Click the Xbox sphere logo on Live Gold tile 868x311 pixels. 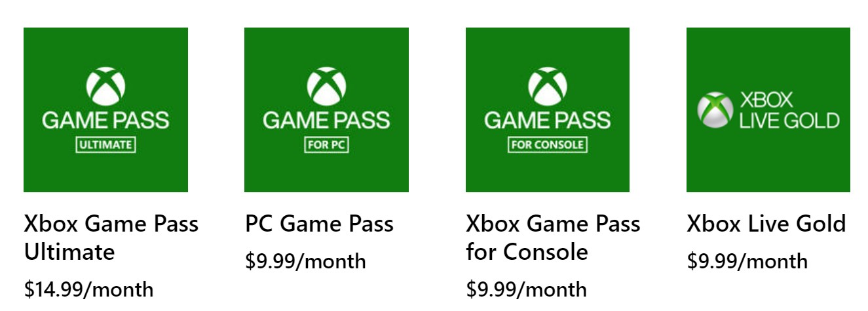(715, 110)
